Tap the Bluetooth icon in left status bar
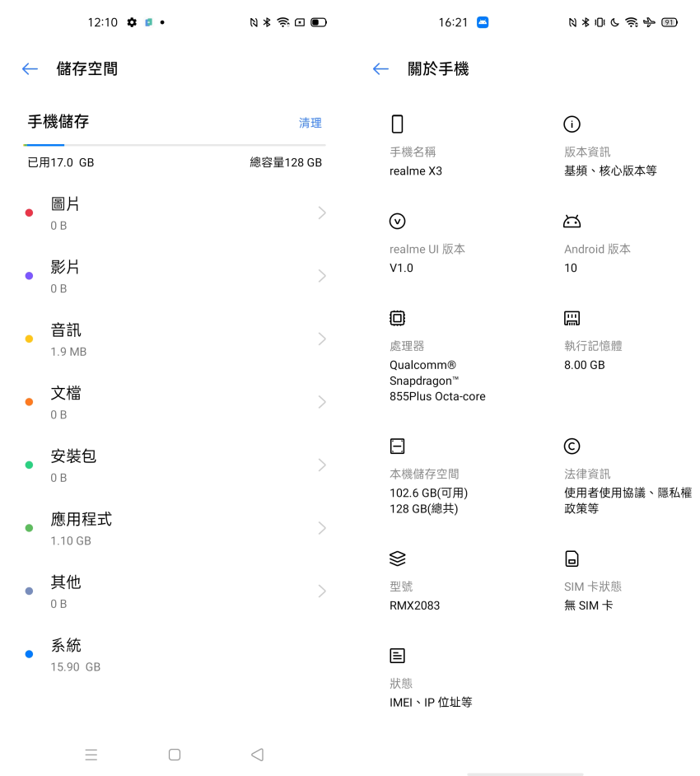700x776 pixels. coord(267,22)
